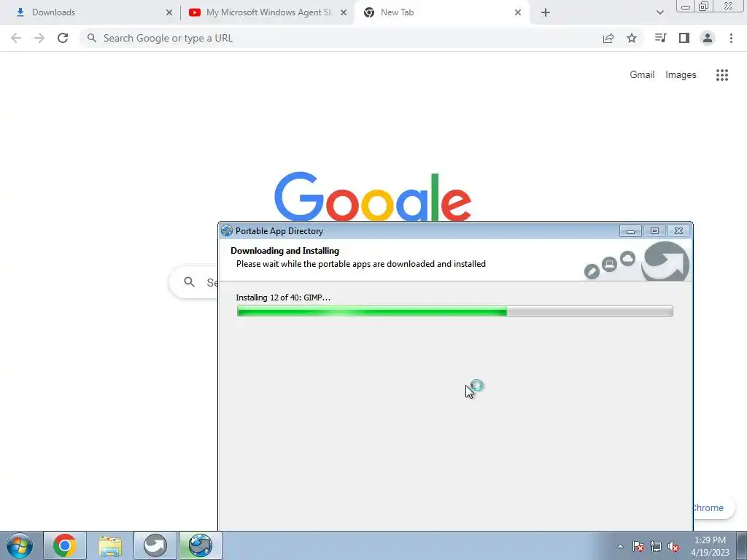This screenshot has width=747, height=560.
Task: Open the volume tray icon
Action: click(673, 546)
